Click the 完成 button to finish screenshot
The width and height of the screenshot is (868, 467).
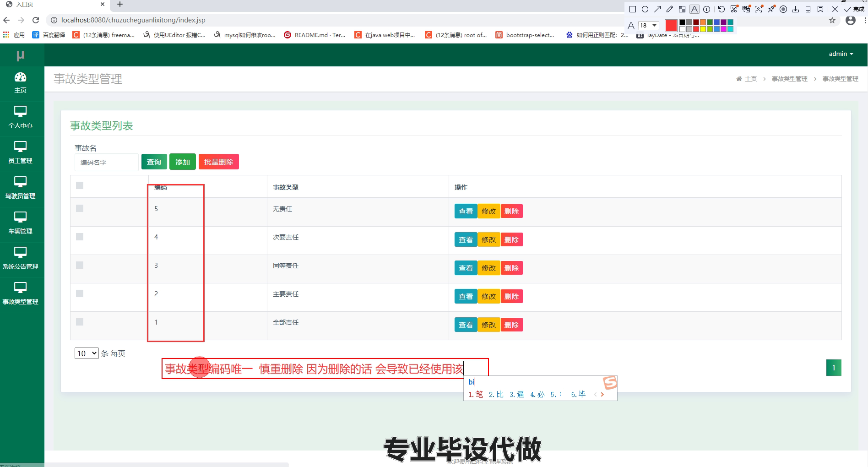(854, 9)
